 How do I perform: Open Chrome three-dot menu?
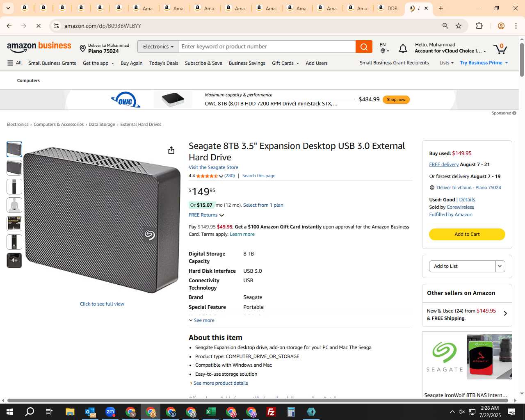pyautogui.click(x=516, y=26)
